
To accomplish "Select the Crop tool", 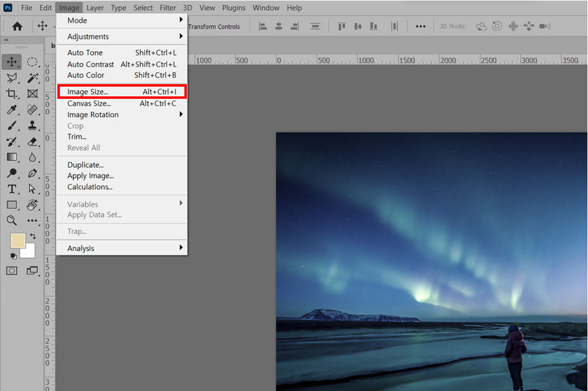I will pyautogui.click(x=12, y=93).
